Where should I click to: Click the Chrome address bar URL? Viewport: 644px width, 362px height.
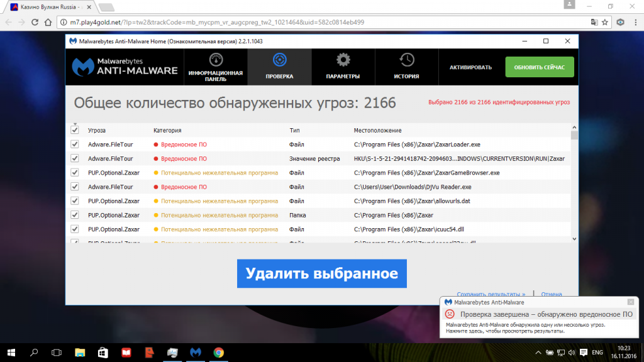click(x=217, y=23)
